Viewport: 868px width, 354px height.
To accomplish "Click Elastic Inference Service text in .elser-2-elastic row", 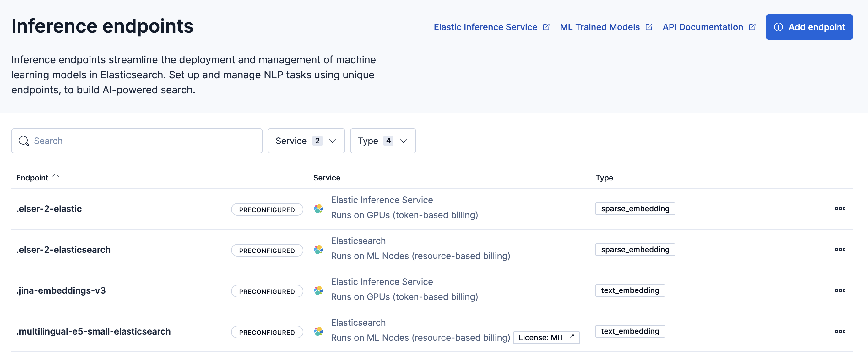I will tap(382, 200).
